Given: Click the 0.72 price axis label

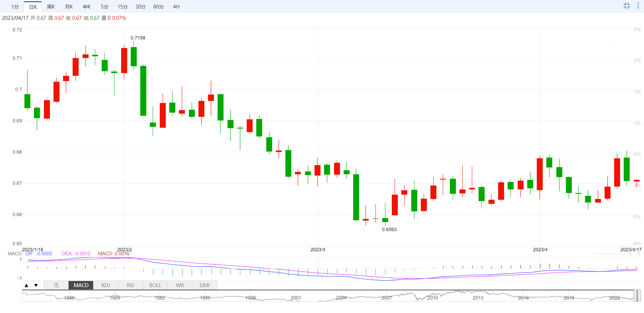Looking at the screenshot, I should [17, 30].
